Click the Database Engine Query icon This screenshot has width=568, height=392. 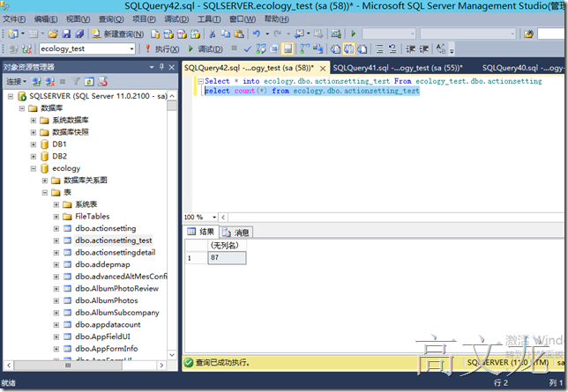155,34
